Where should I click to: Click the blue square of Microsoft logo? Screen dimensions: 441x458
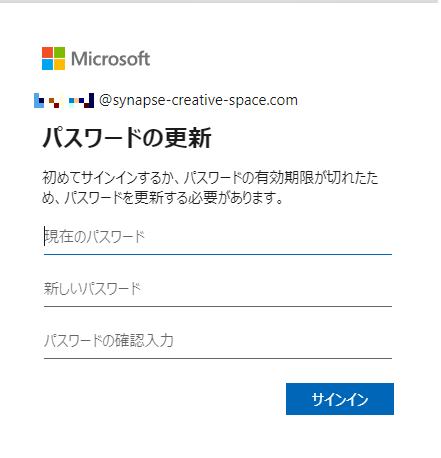[47, 64]
